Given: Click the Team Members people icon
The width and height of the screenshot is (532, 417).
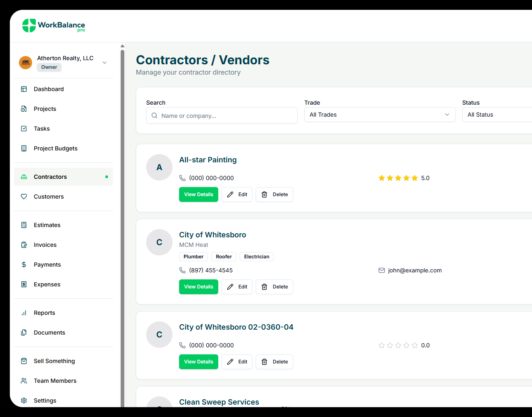Looking at the screenshot, I should 24,381.
